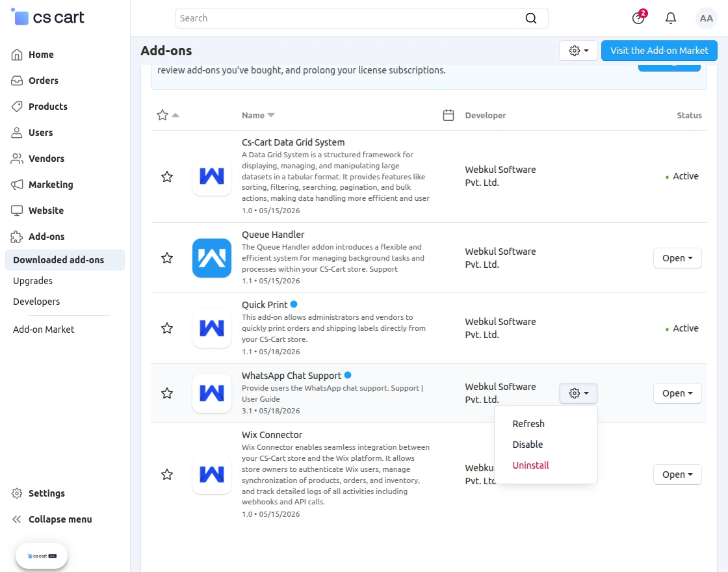
Task: Click the Cs-Cart Data Grid System logo
Action: click(212, 176)
